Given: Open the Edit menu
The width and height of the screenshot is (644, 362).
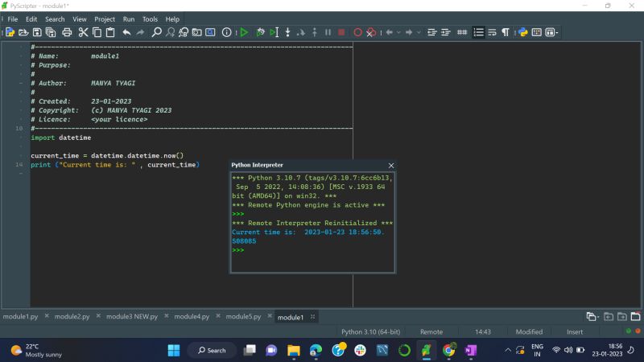Looking at the screenshot, I should 31,19.
